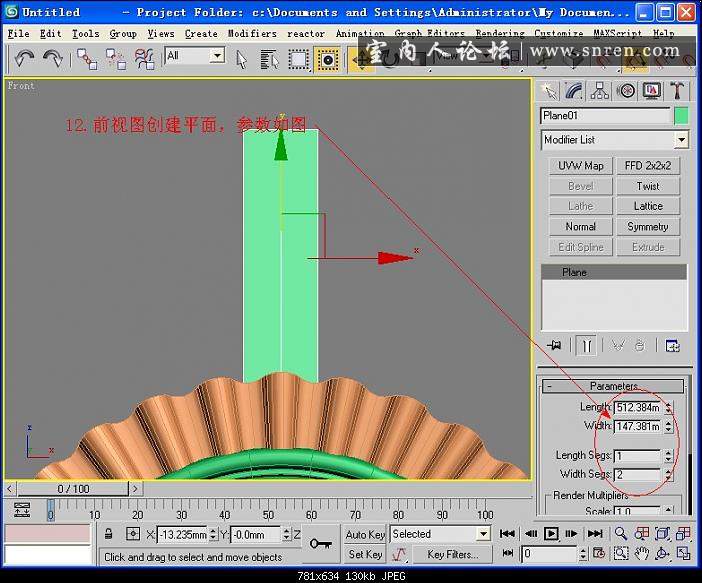Image resolution: width=702 pixels, height=583 pixels.
Task: Select the Select and Link tool
Action: tap(87, 59)
